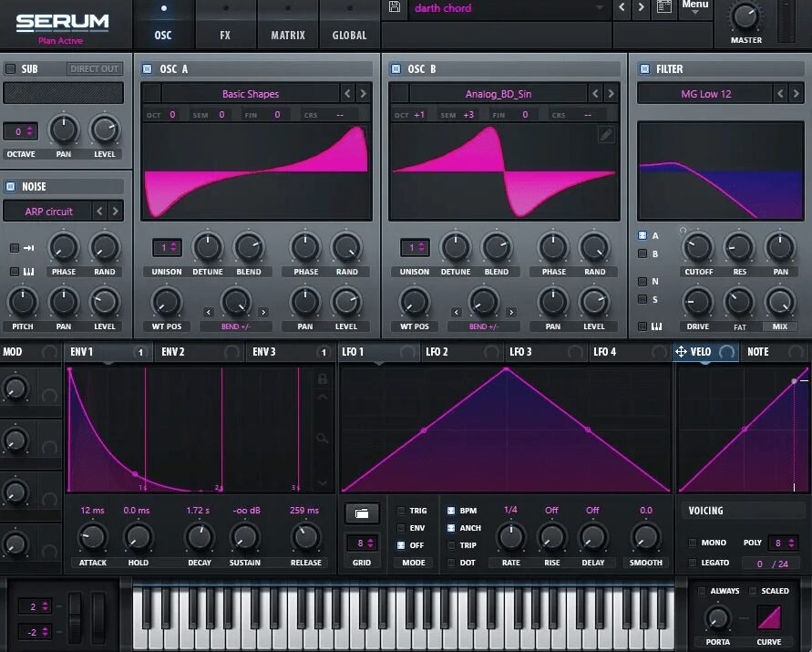812x652 pixels.
Task: Click previous wavetable arrow in OSC A
Action: pos(347,94)
